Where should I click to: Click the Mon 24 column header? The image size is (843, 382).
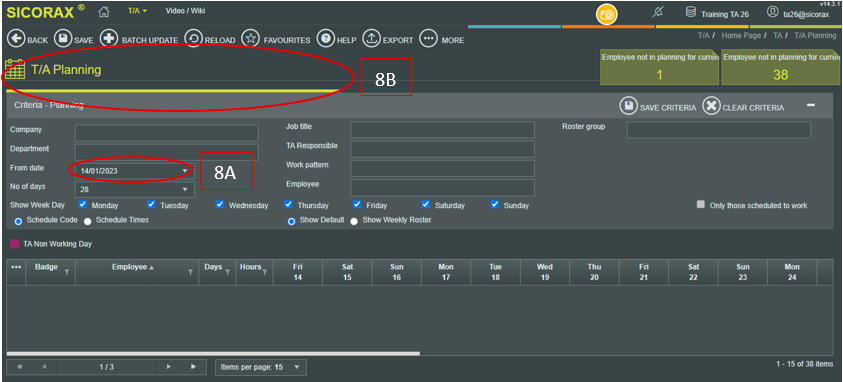(x=792, y=272)
